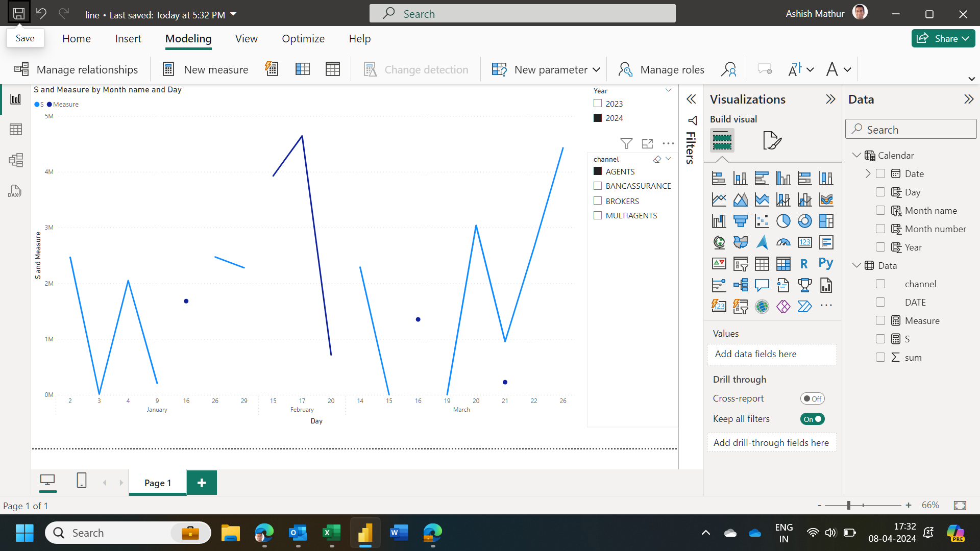The height and width of the screenshot is (551, 980).
Task: Uncheck the 2024 Year slicer box
Action: click(x=598, y=118)
